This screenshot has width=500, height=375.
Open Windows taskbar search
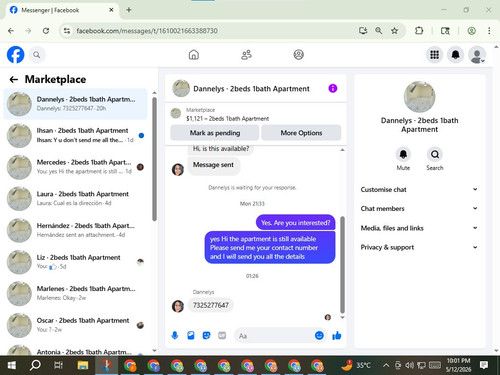(35, 365)
